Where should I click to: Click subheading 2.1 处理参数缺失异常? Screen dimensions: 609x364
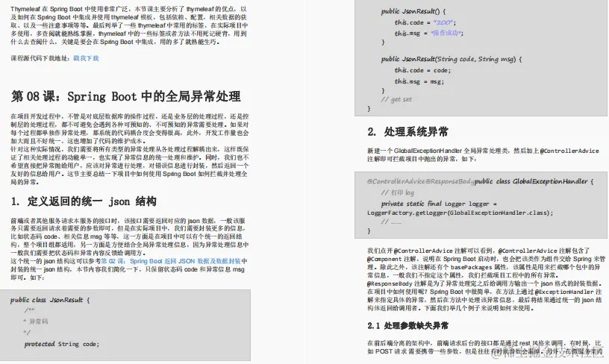pos(407,325)
